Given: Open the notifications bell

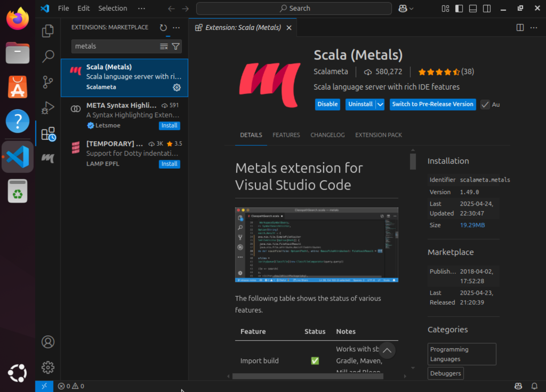Looking at the screenshot, I should (x=535, y=386).
